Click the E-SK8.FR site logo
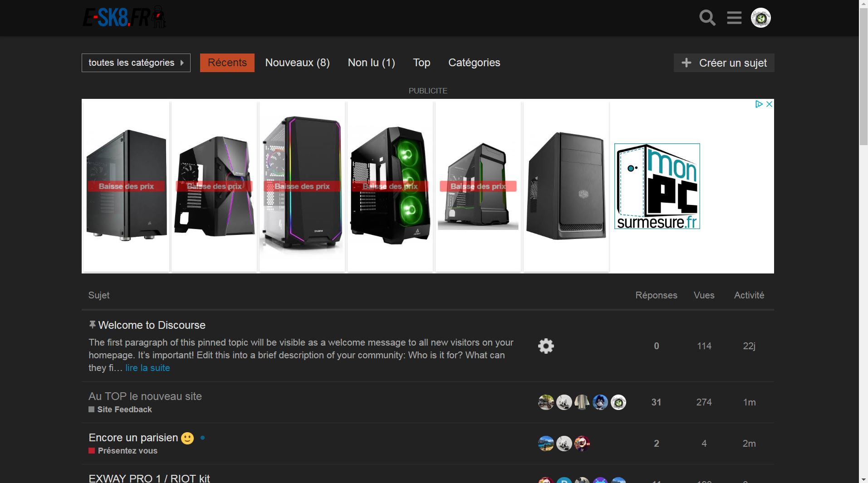Viewport: 868px width, 483px height. pos(124,17)
